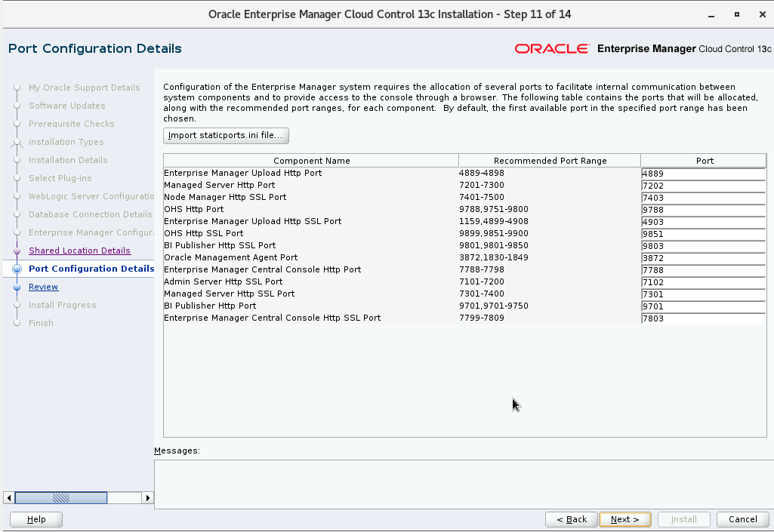The height and width of the screenshot is (532, 774).
Task: Maximize the installer window
Action: (737, 15)
